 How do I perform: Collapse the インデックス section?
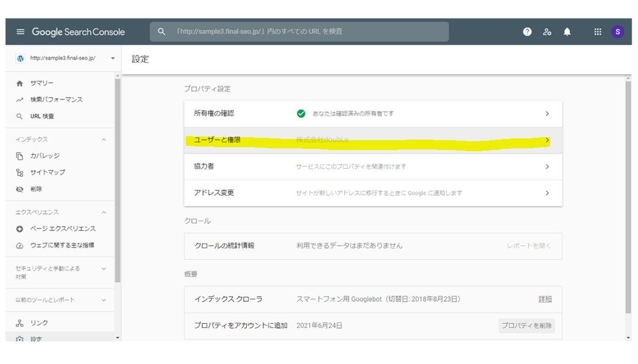tap(104, 140)
